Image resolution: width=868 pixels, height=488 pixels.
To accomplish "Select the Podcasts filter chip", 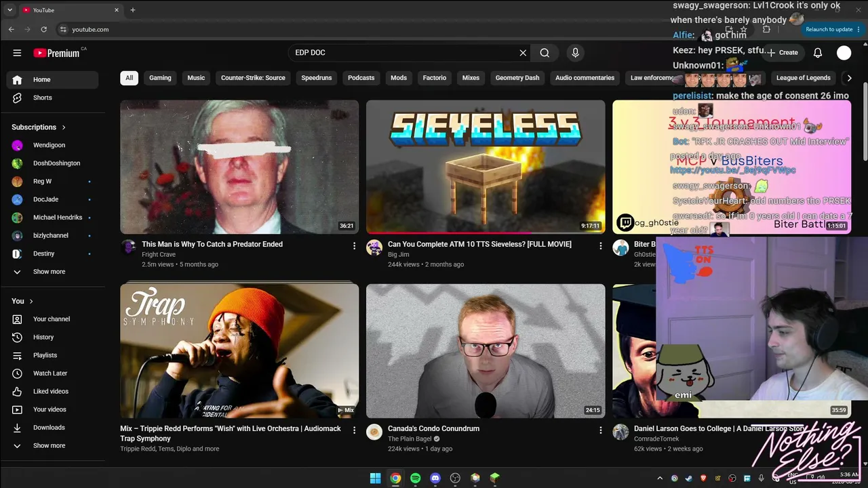I will (361, 78).
